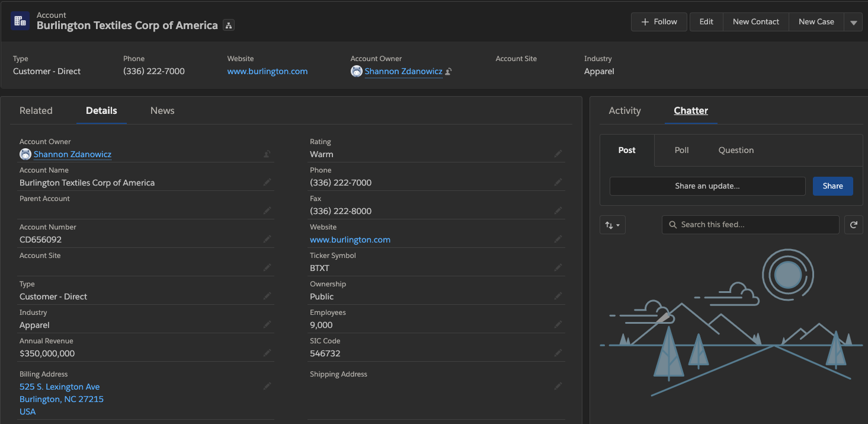Click the Search this feed box
The height and width of the screenshot is (424, 868).
pos(751,225)
